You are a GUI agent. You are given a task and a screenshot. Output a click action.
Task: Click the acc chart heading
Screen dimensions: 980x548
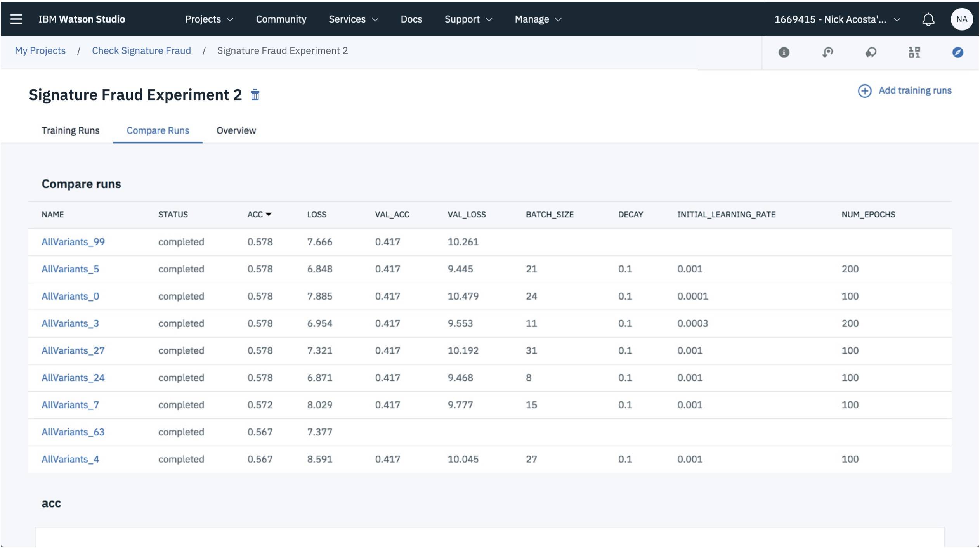[51, 503]
